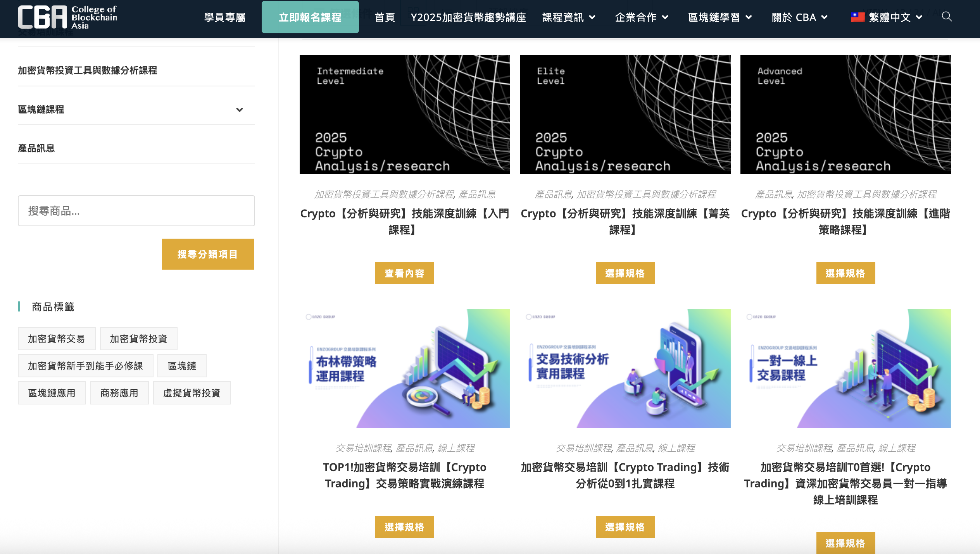Viewport: 980px width, 554px height.
Task: Select the 加密貨幣交易 product tag
Action: pos(56,338)
